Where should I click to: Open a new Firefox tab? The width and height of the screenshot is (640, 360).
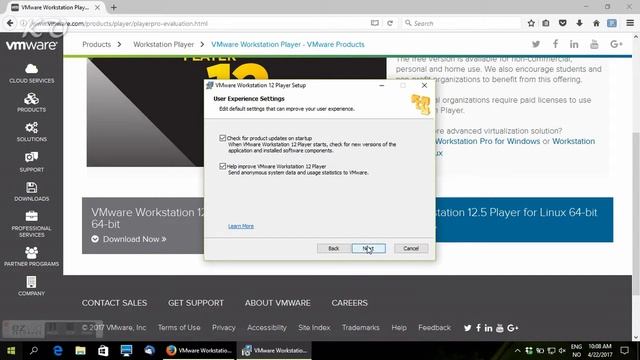tap(114, 7)
